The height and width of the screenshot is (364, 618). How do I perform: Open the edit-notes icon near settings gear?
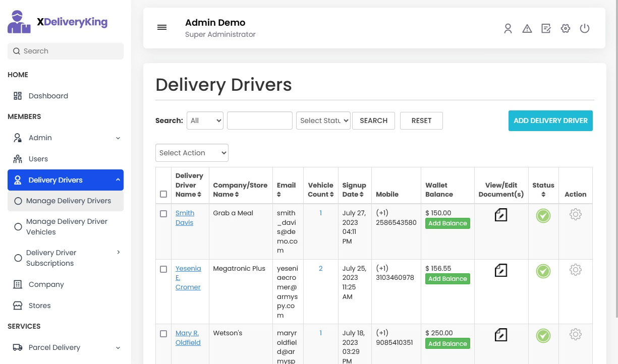[546, 29]
